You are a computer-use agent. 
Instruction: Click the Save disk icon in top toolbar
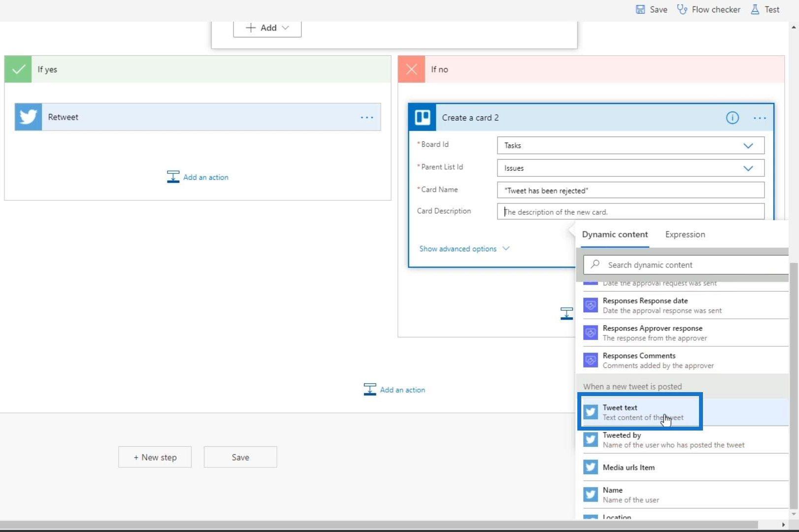(x=640, y=9)
